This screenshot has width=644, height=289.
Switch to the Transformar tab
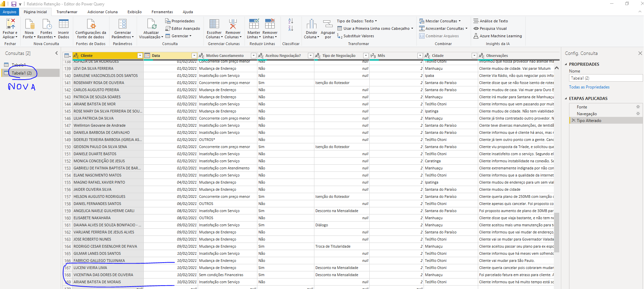[67, 12]
